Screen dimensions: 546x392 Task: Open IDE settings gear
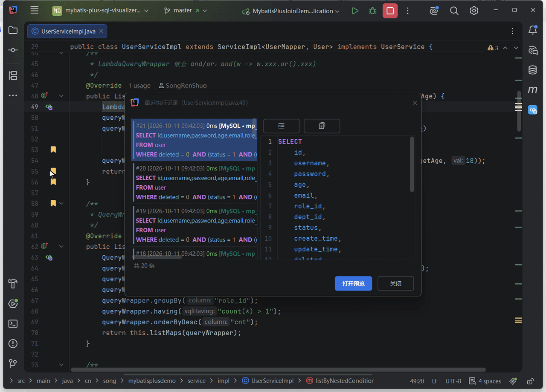[474, 11]
